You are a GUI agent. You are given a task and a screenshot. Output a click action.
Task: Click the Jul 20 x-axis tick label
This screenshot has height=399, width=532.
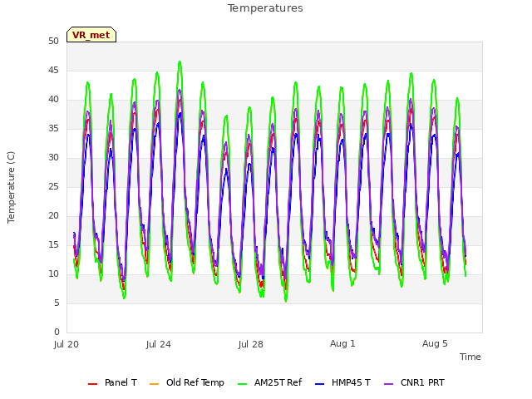pyautogui.click(x=66, y=344)
